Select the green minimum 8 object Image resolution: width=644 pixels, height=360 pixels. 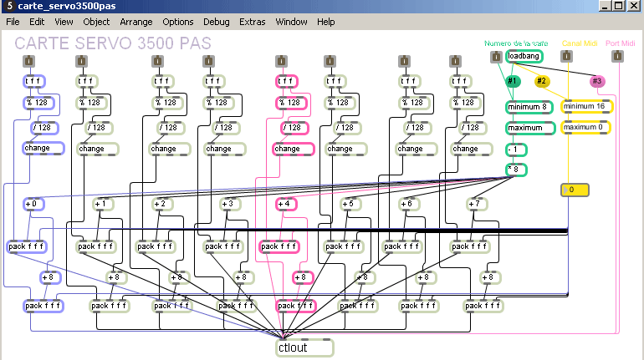click(529, 107)
